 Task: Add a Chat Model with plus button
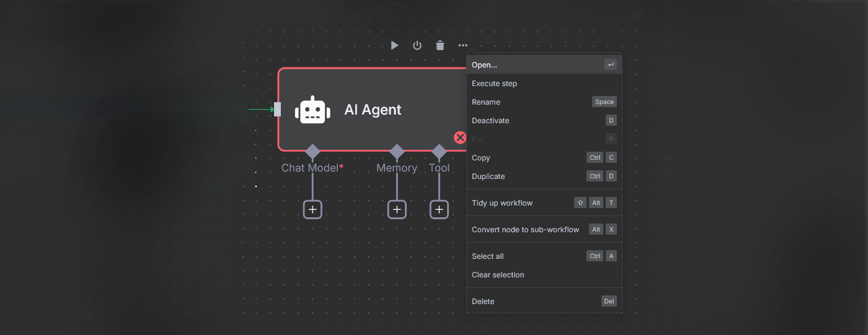(312, 210)
